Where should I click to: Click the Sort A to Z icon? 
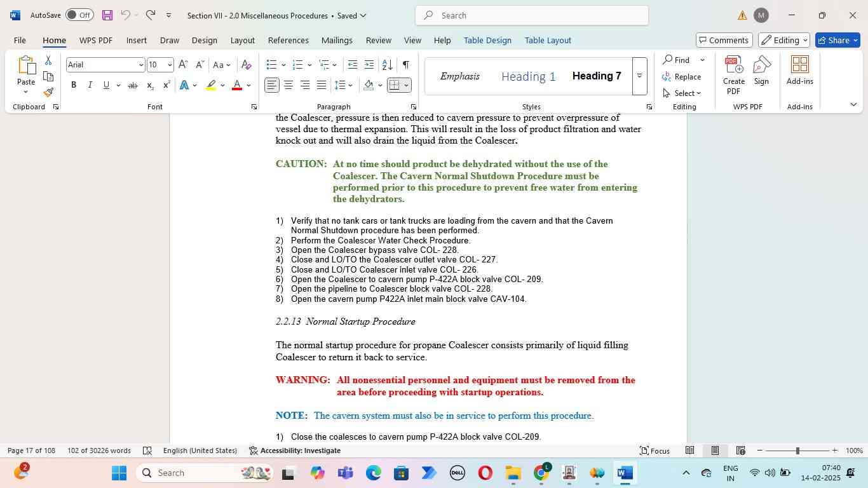[x=387, y=65]
